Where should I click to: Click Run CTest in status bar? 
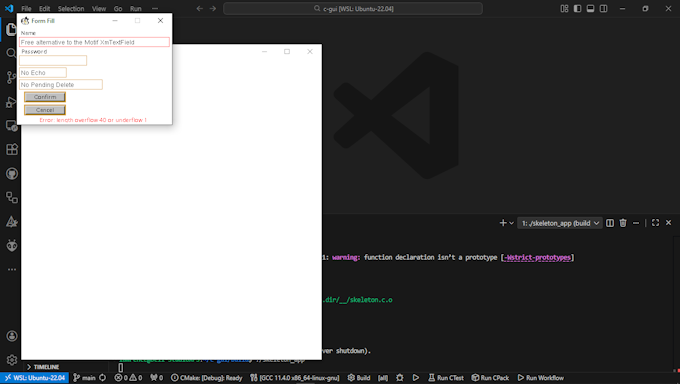446,378
